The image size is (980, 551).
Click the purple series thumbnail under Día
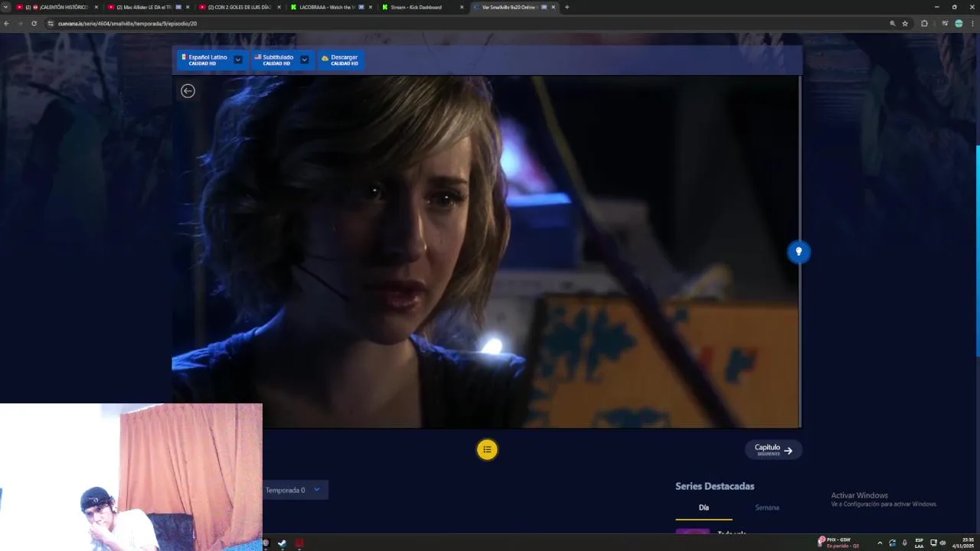[692, 531]
